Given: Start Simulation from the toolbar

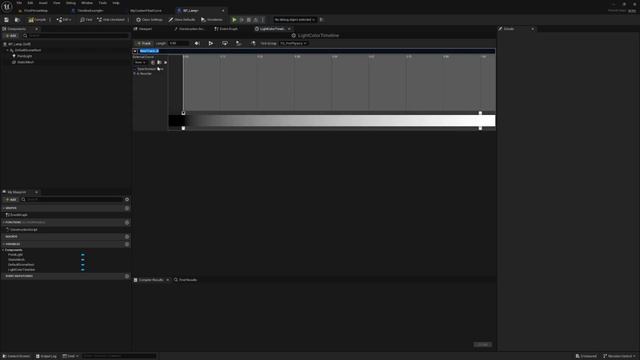Looking at the screenshot, I should (212, 20).
